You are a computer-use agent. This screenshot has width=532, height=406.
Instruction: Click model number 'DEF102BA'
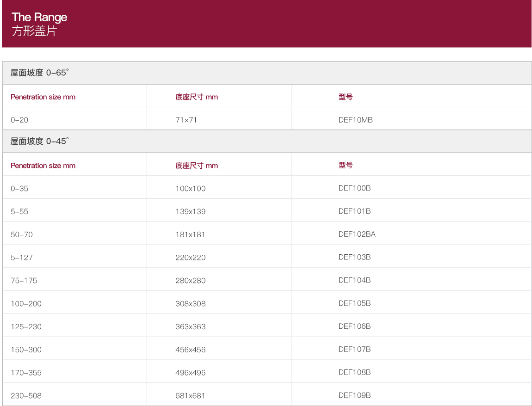pos(357,234)
